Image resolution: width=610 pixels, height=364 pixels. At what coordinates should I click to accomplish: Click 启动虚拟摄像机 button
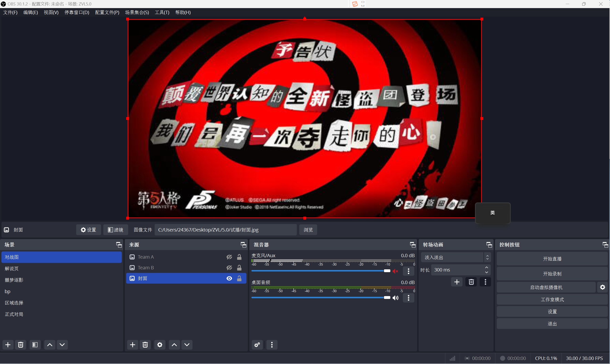(x=546, y=287)
